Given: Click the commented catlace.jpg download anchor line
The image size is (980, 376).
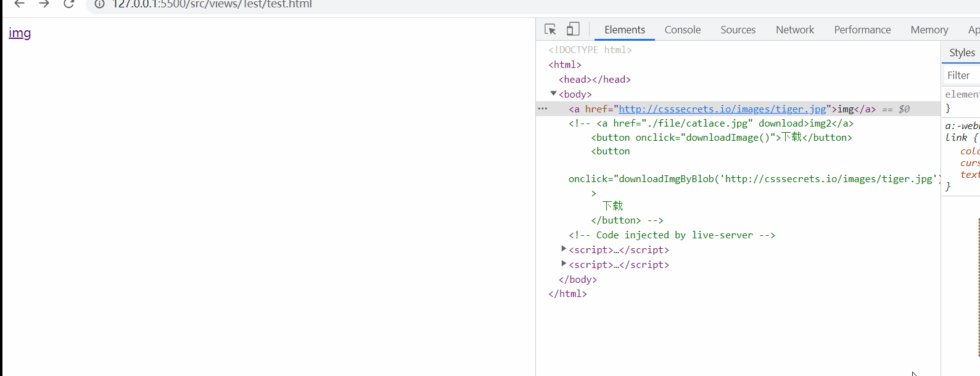Looking at the screenshot, I should tap(711, 123).
